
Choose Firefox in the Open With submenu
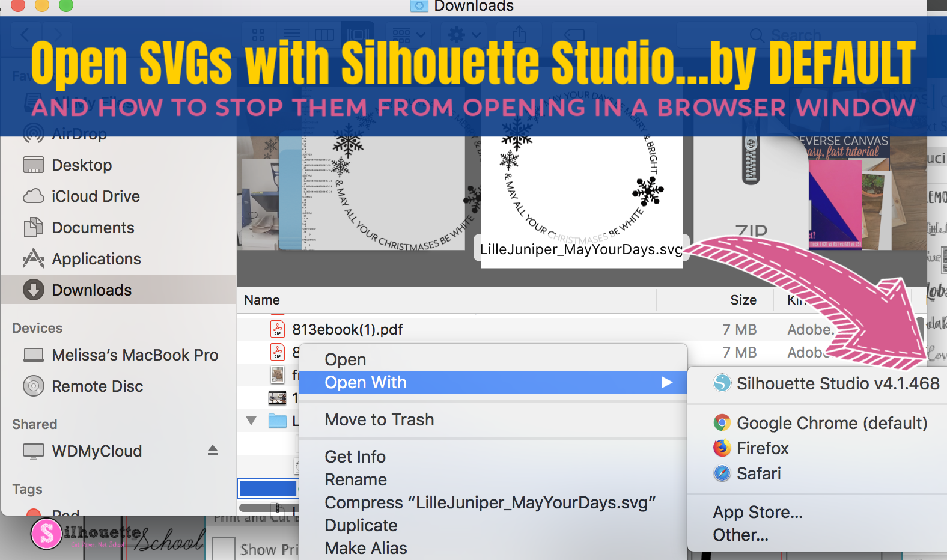tap(751, 448)
